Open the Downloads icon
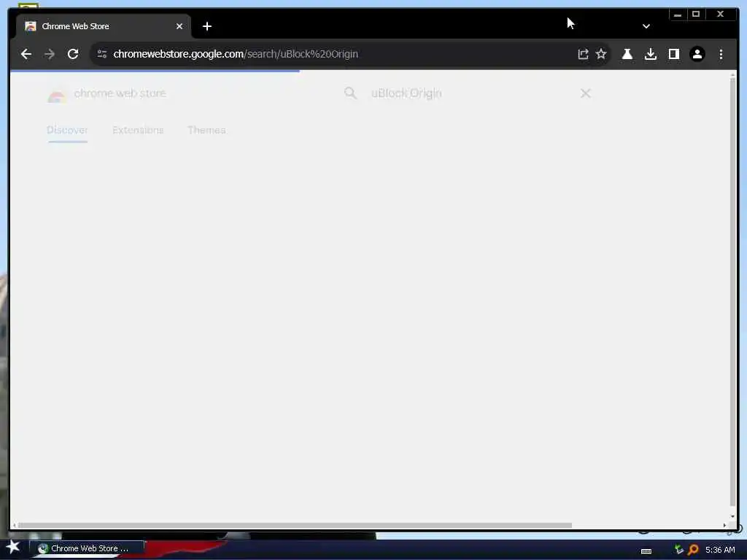Screen dimensions: 747x560 tap(651, 54)
